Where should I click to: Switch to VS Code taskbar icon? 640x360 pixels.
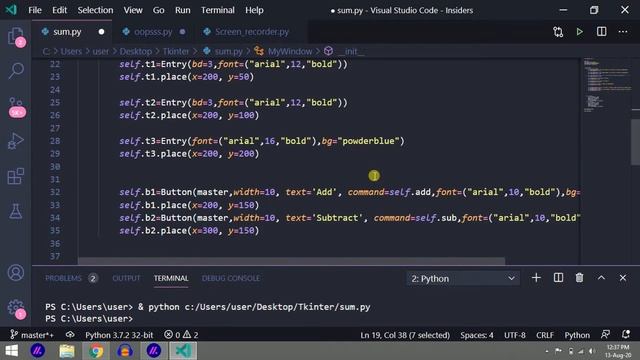(183, 351)
